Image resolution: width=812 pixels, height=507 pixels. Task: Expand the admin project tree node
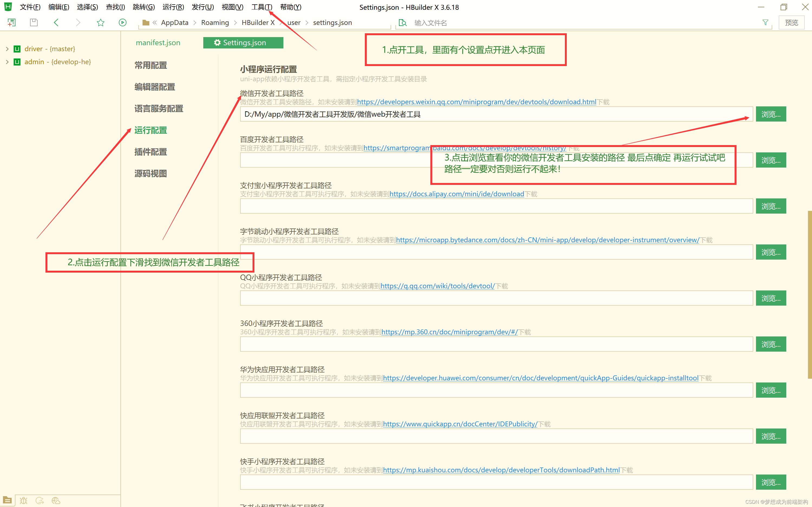(7, 62)
